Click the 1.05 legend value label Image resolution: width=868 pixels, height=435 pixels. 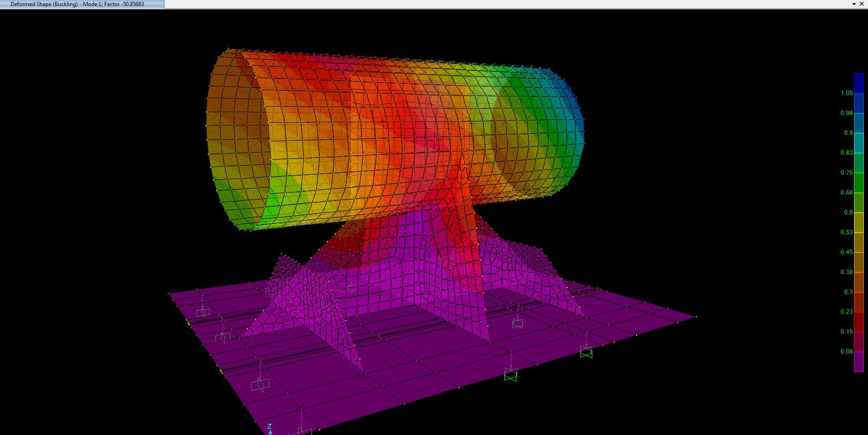846,93
